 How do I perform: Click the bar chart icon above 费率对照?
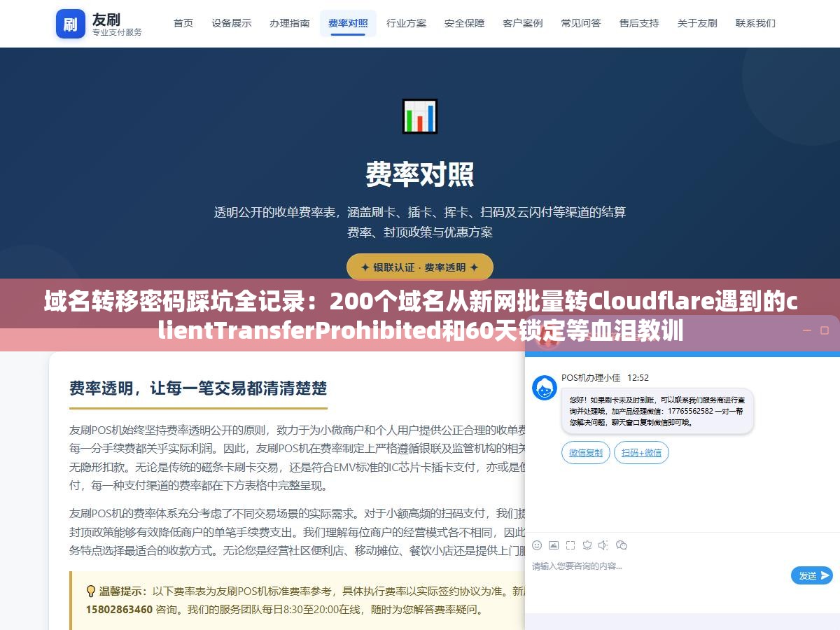420,116
